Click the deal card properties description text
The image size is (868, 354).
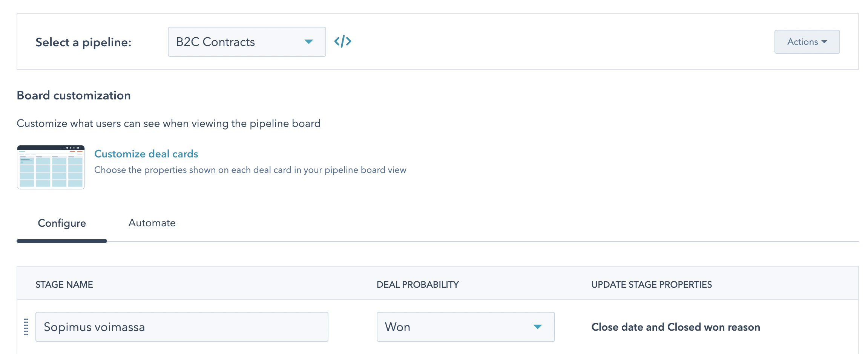pyautogui.click(x=250, y=170)
